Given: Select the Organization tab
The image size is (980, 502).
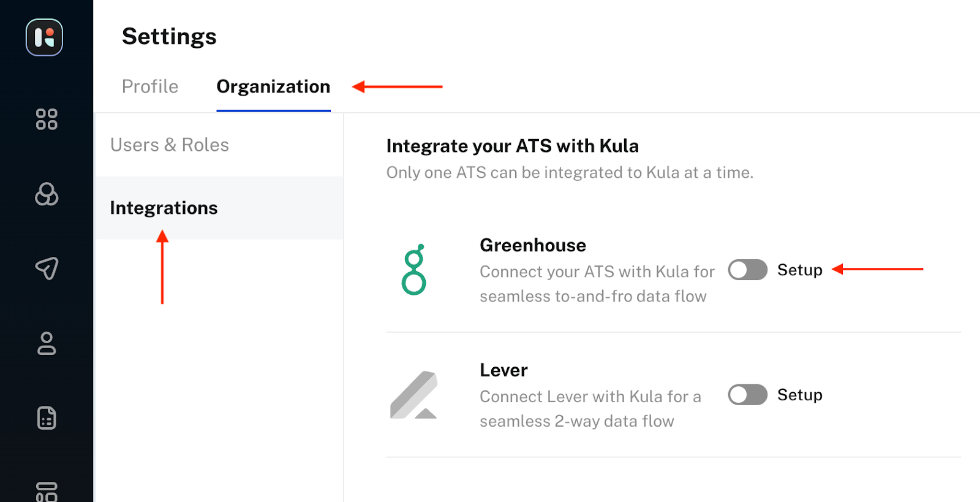Looking at the screenshot, I should 273,86.
